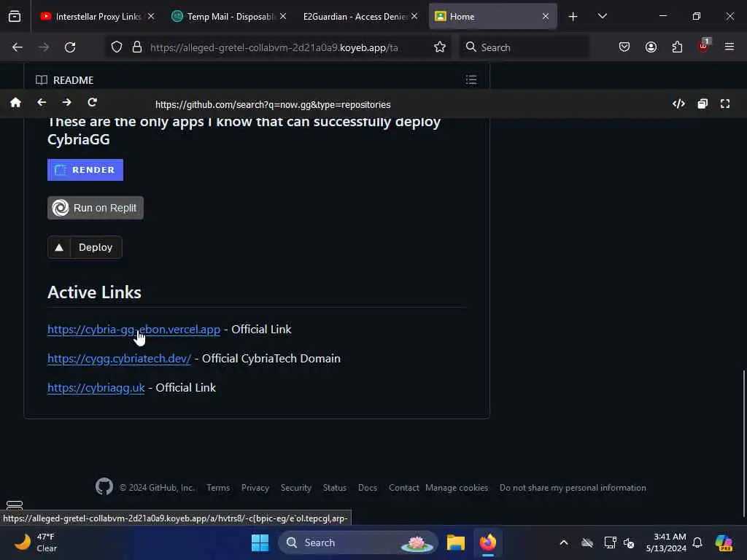Open uBlock Origin extension icon
This screenshot has height=560, width=747.
point(704,46)
